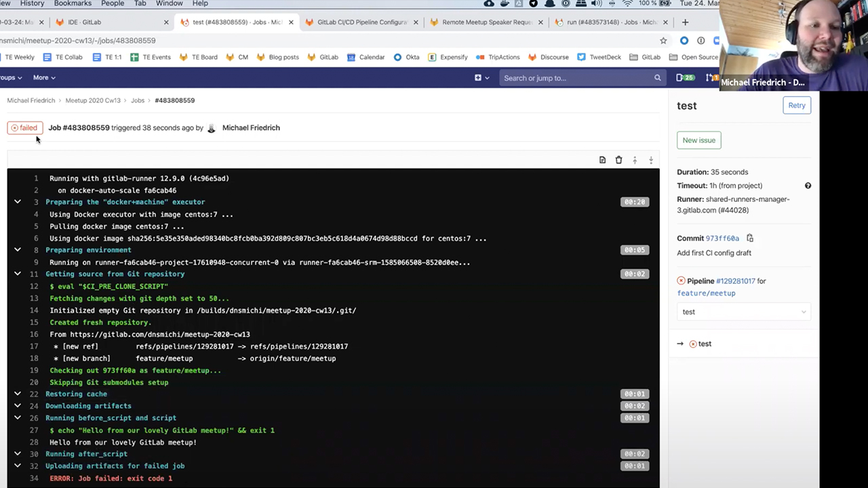Open the "More" navbar dropdown
Screen dimensions: 868x488
44,78
